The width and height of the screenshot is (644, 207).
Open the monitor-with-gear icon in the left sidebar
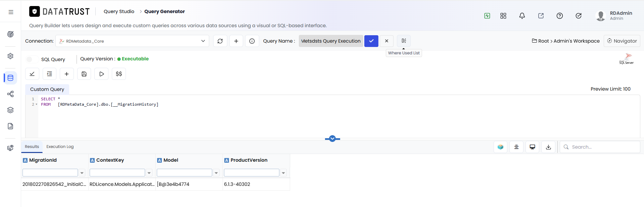point(10,148)
